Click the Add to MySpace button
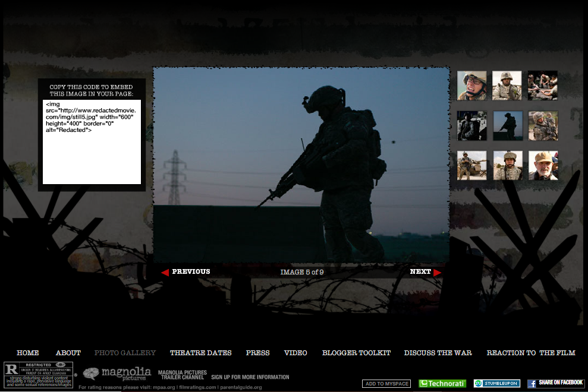 tap(386, 383)
